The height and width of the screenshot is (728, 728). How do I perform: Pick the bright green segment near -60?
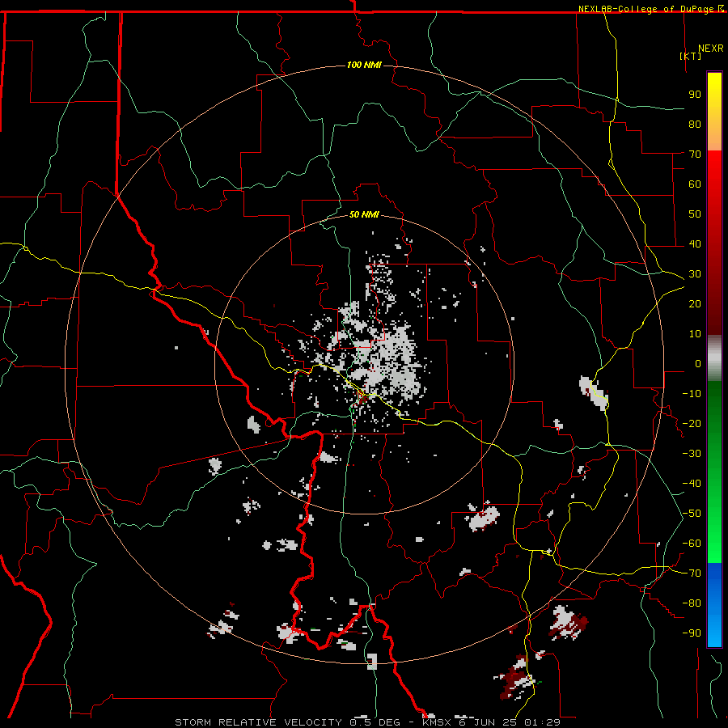coord(714,544)
